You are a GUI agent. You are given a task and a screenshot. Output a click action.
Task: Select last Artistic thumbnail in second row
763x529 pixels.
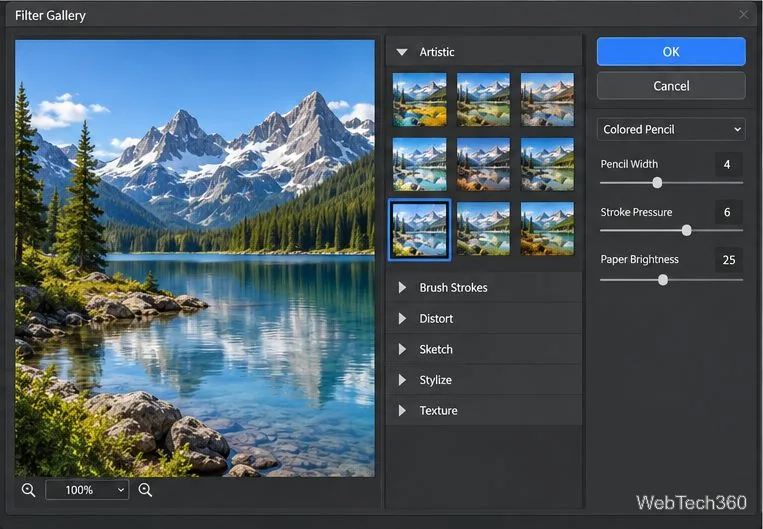[x=547, y=164]
